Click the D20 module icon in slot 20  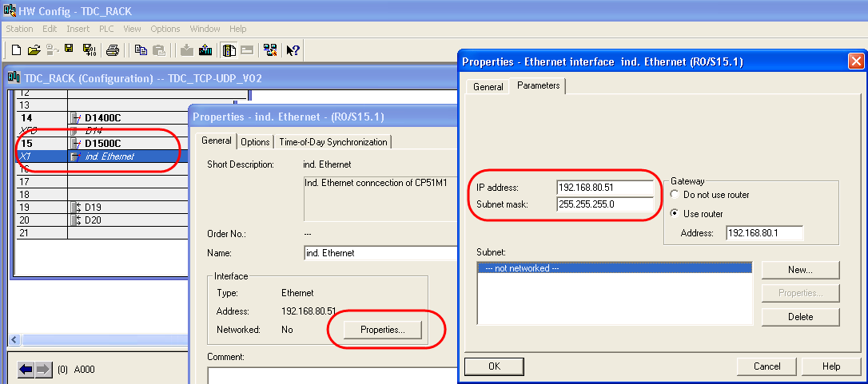click(x=77, y=220)
